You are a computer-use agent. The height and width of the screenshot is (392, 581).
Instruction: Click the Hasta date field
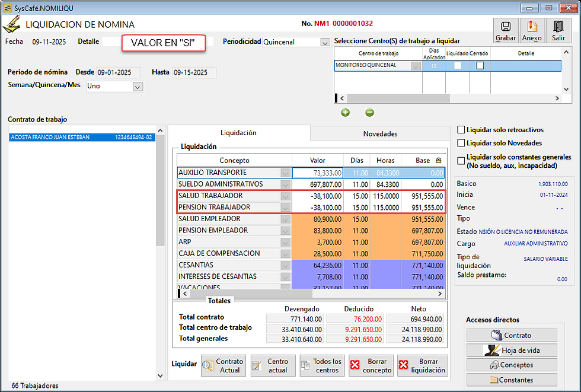194,72
